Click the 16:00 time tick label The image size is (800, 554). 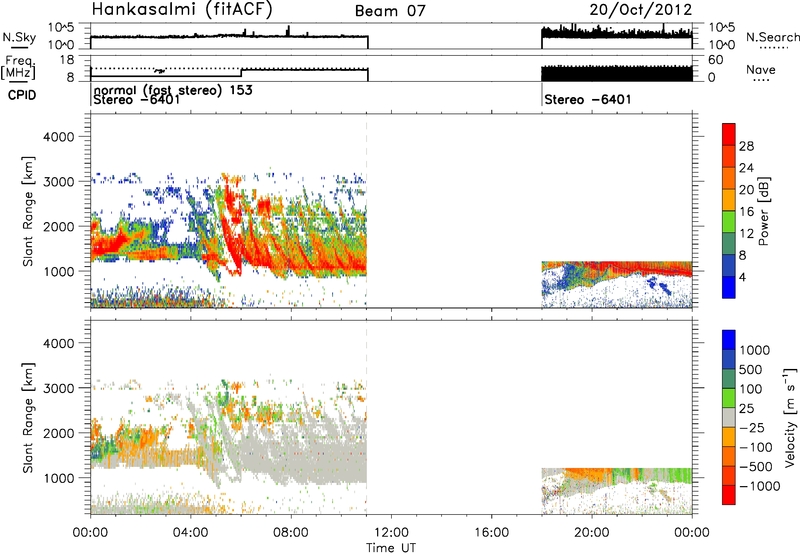[x=491, y=533]
